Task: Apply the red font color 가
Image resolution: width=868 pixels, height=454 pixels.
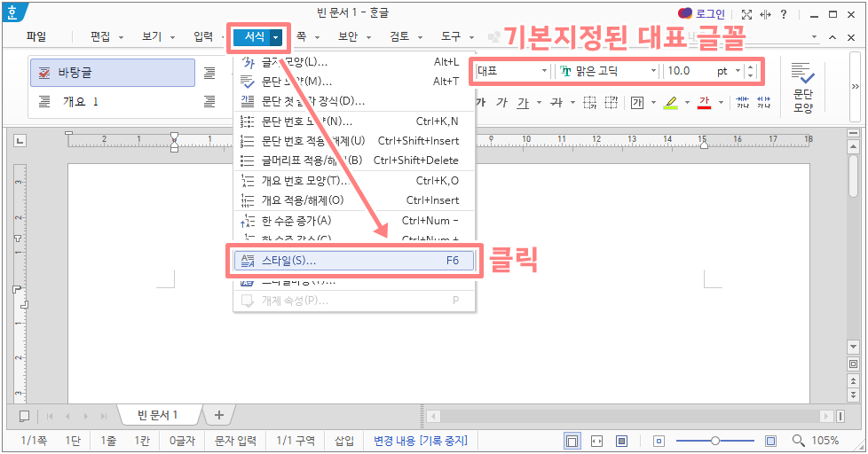Action: 704,102
